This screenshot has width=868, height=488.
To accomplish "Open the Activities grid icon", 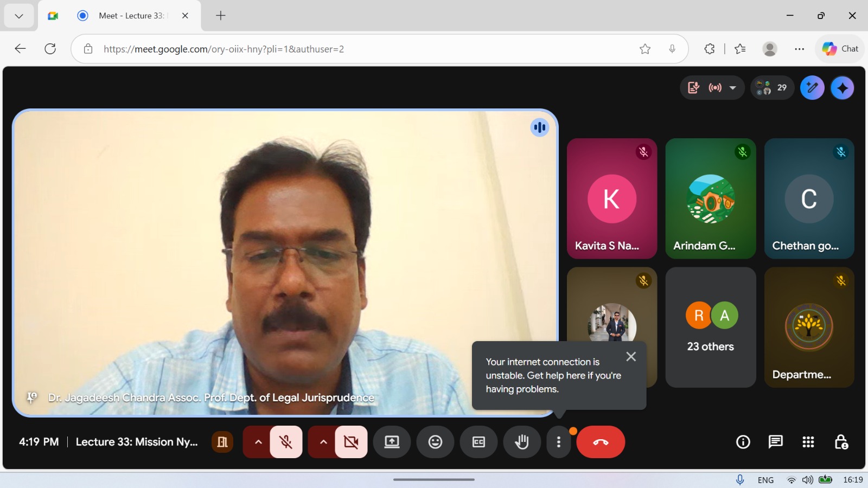I will (808, 442).
